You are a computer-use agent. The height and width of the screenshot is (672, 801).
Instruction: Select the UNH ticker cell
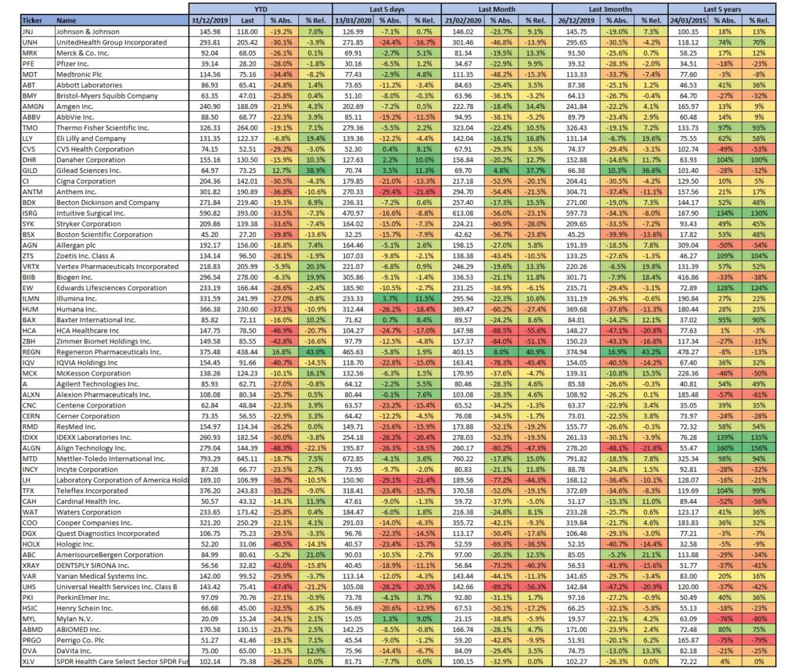pos(38,42)
